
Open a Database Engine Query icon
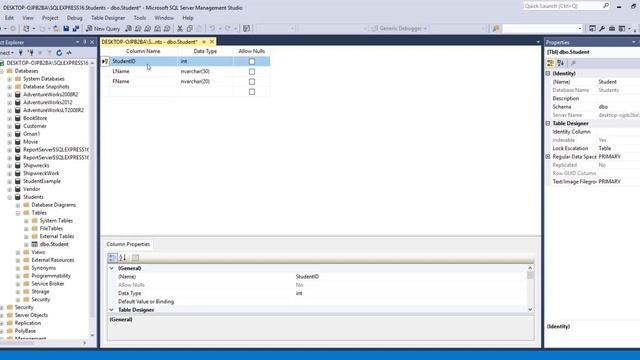pos(129,29)
